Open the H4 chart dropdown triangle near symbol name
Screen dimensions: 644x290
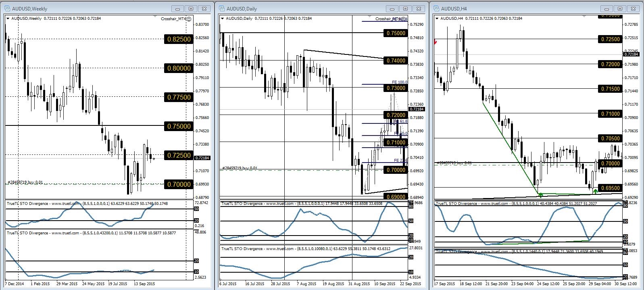pos(437,19)
